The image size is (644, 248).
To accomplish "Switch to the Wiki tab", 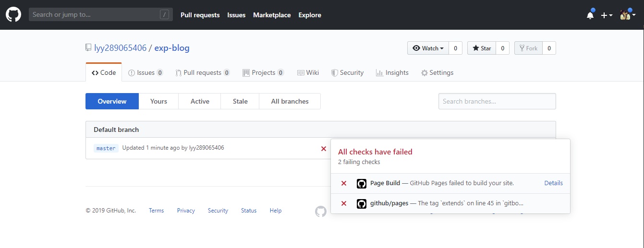I will pyautogui.click(x=308, y=72).
